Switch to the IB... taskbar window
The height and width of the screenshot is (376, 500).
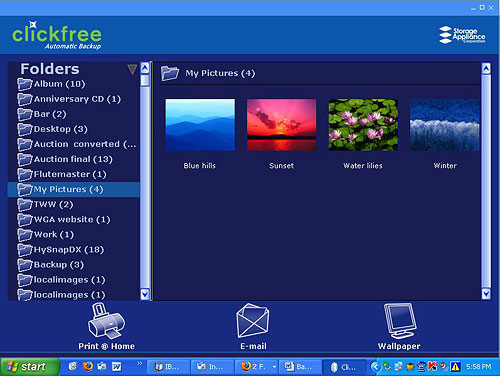[168, 367]
